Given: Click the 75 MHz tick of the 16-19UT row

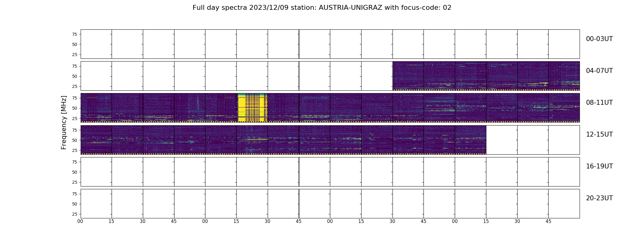Looking at the screenshot, I should click(75, 162).
